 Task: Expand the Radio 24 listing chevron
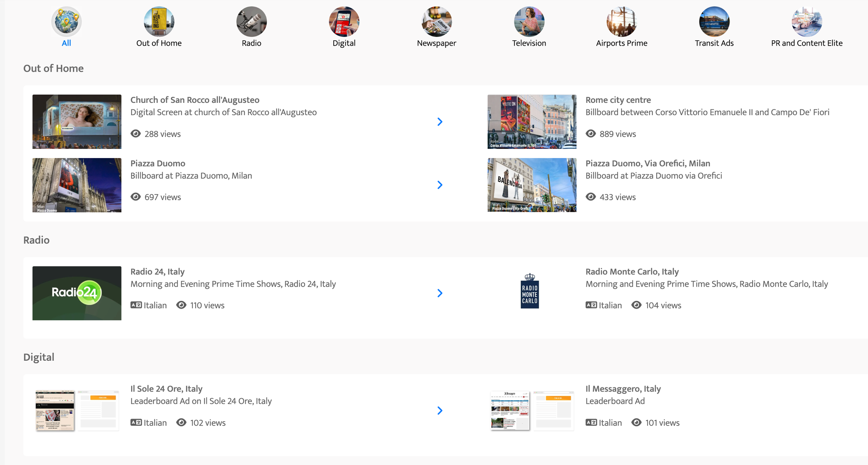coord(440,293)
